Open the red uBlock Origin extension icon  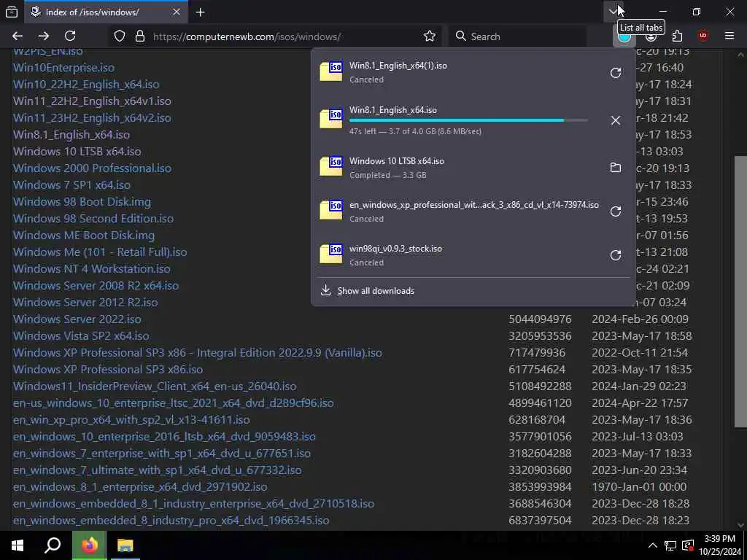point(703,36)
